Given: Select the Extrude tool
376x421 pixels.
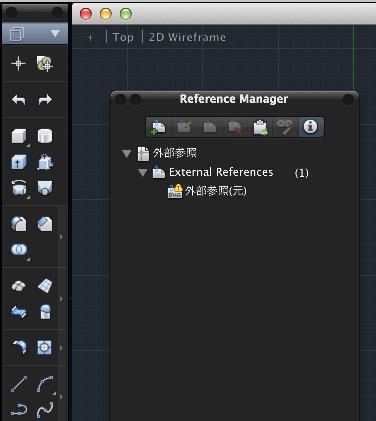Looking at the screenshot, I should 19,162.
